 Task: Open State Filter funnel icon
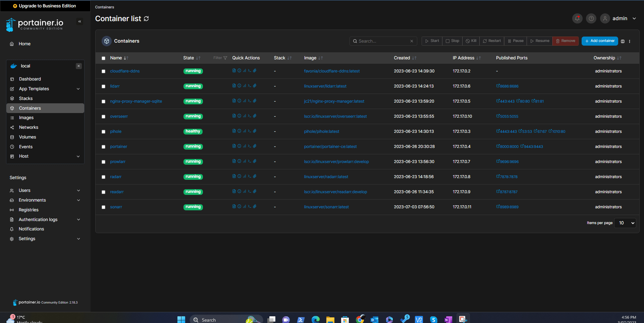click(225, 58)
